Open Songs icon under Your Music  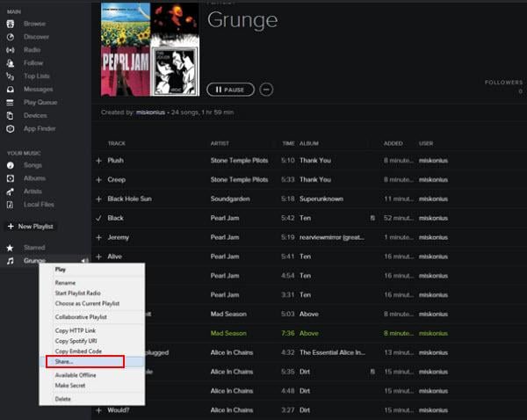click(11, 165)
